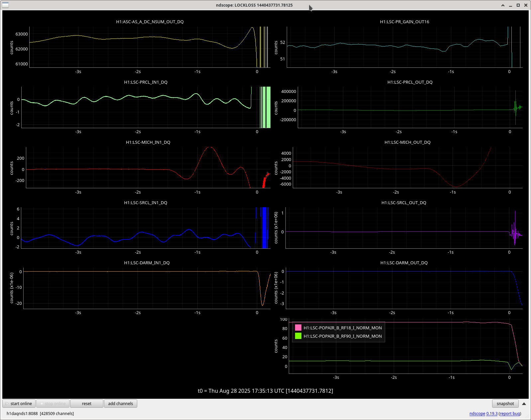Reset the plot view with reset button
531x420 pixels.
(87, 403)
